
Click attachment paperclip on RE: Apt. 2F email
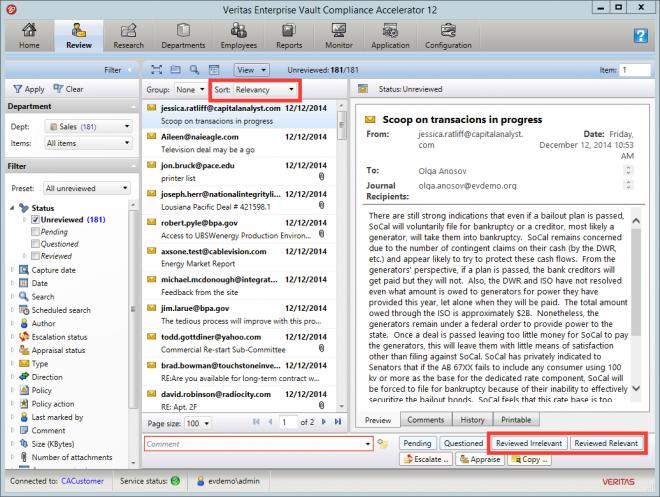pyautogui.click(x=322, y=405)
